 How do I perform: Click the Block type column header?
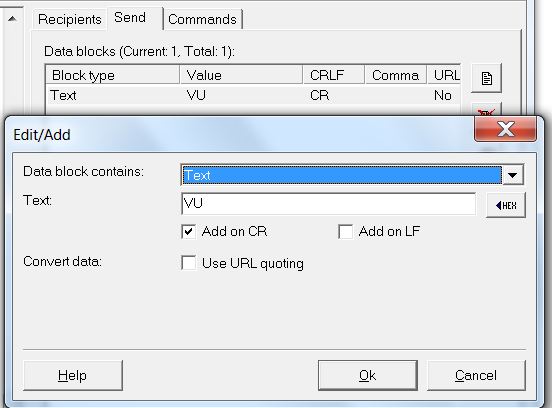point(113,75)
